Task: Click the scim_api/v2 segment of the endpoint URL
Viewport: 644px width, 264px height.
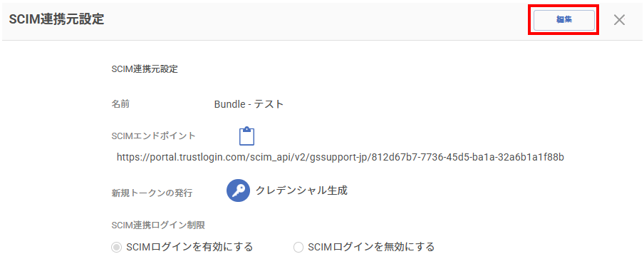Action: point(276,157)
